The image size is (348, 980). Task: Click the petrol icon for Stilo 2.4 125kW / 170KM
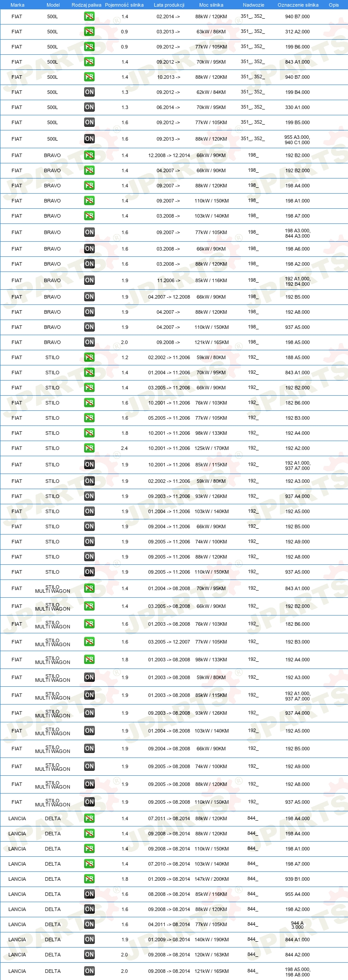89,448
